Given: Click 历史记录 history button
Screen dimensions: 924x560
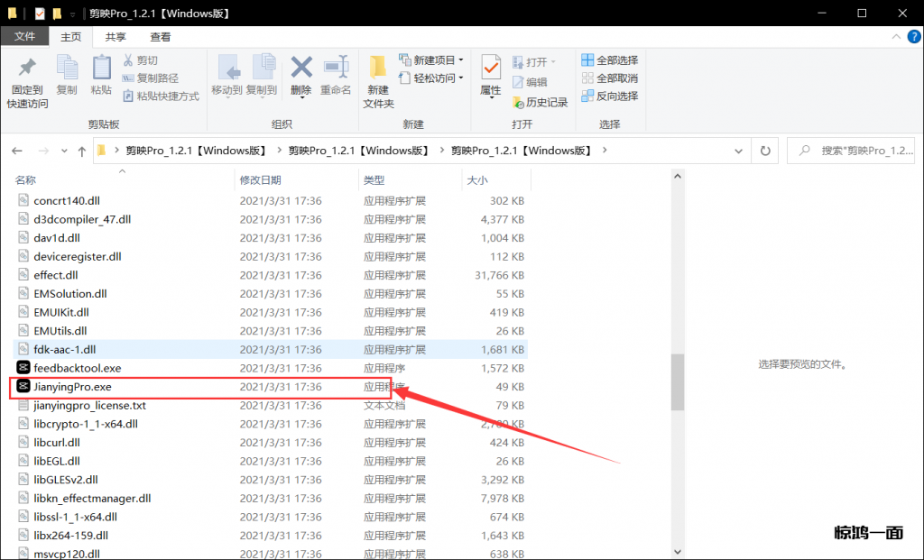Looking at the screenshot, I should click(x=540, y=103).
